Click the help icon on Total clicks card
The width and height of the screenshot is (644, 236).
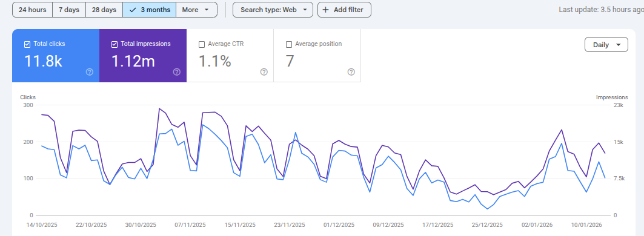(x=90, y=72)
